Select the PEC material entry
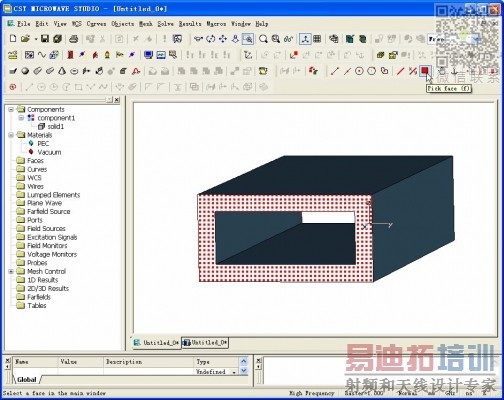 [x=43, y=144]
